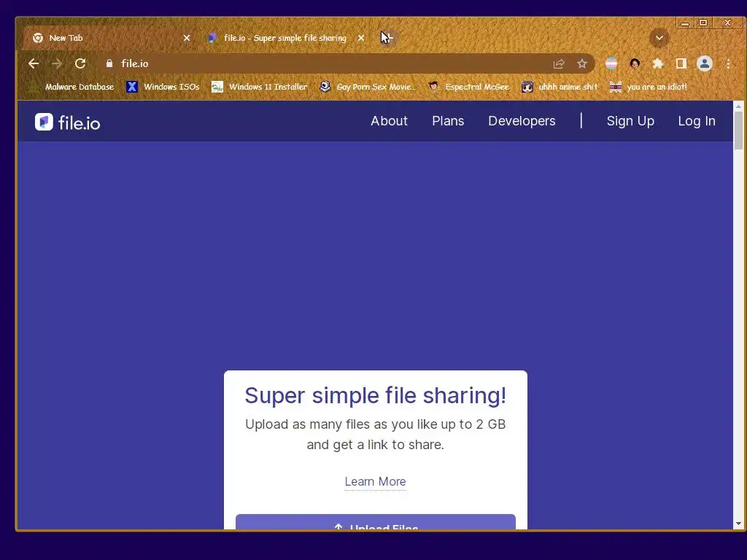Click the share page icon in address bar
The image size is (747, 560).
click(559, 64)
